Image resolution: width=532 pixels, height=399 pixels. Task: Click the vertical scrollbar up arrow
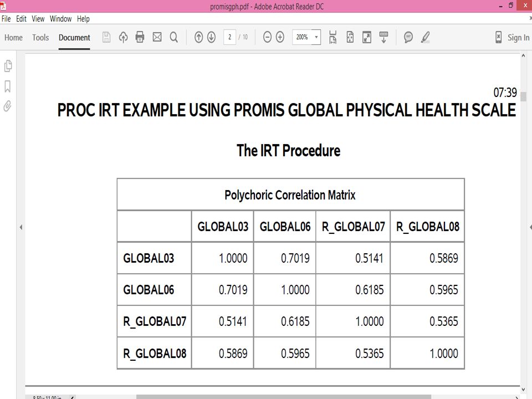coord(523,55)
